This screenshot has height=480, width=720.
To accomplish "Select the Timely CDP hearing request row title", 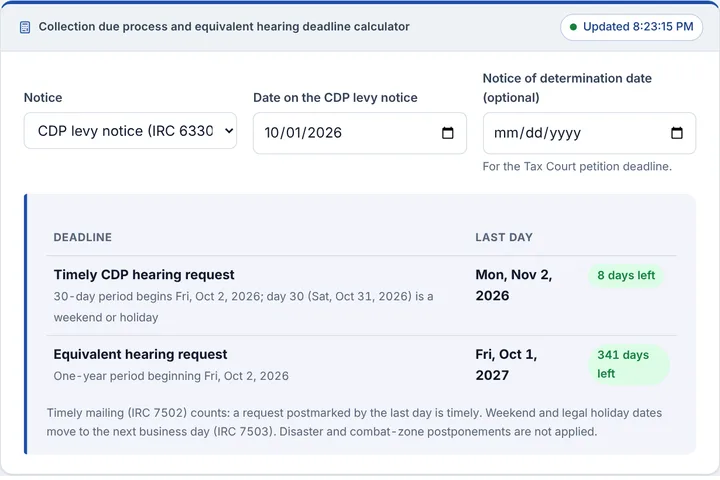I will (144, 275).
